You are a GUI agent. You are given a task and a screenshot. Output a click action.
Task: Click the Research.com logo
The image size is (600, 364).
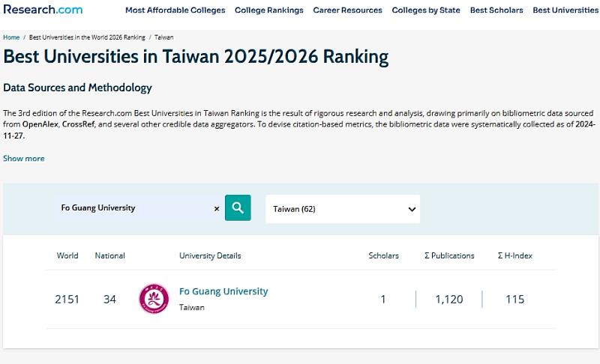click(x=43, y=9)
